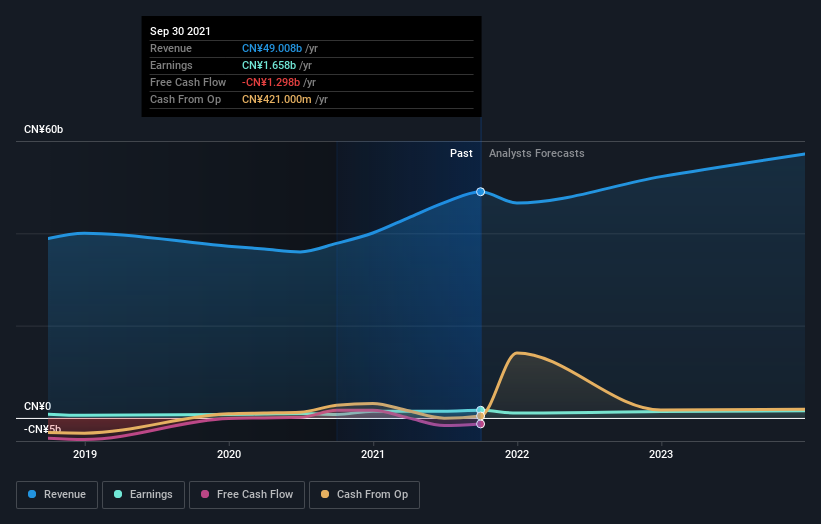Screen dimensions: 821x524
Task: Click the Analysts Forecasts label
Action: [537, 153]
